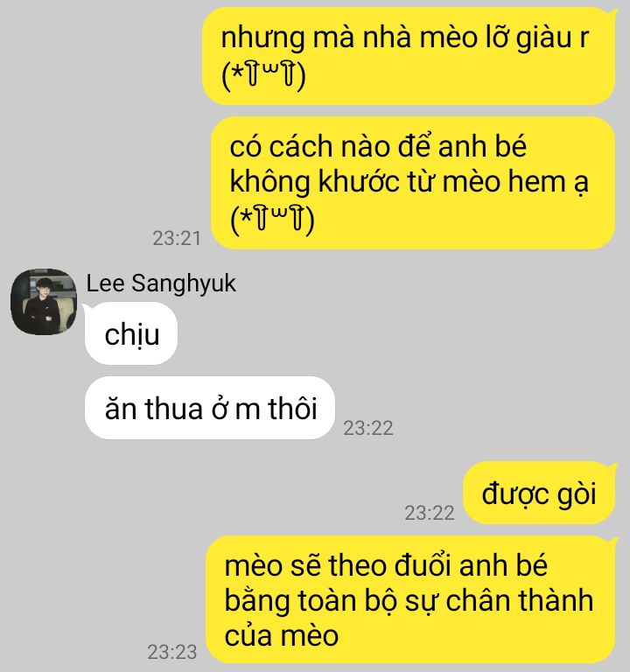Tap the yellow "được gòi" bubble
The image size is (630, 672).
[x=539, y=493]
